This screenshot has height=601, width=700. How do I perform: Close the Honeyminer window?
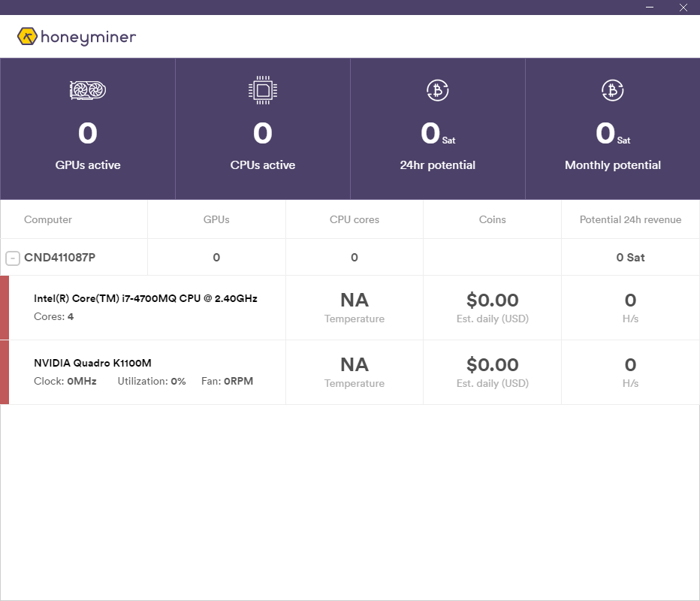coord(683,8)
